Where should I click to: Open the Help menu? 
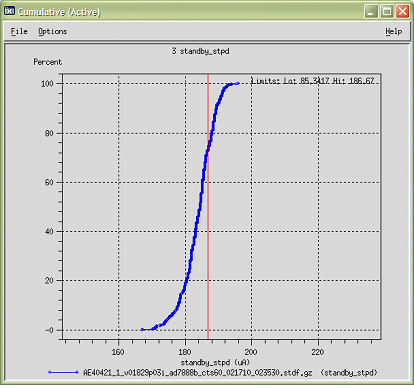394,32
